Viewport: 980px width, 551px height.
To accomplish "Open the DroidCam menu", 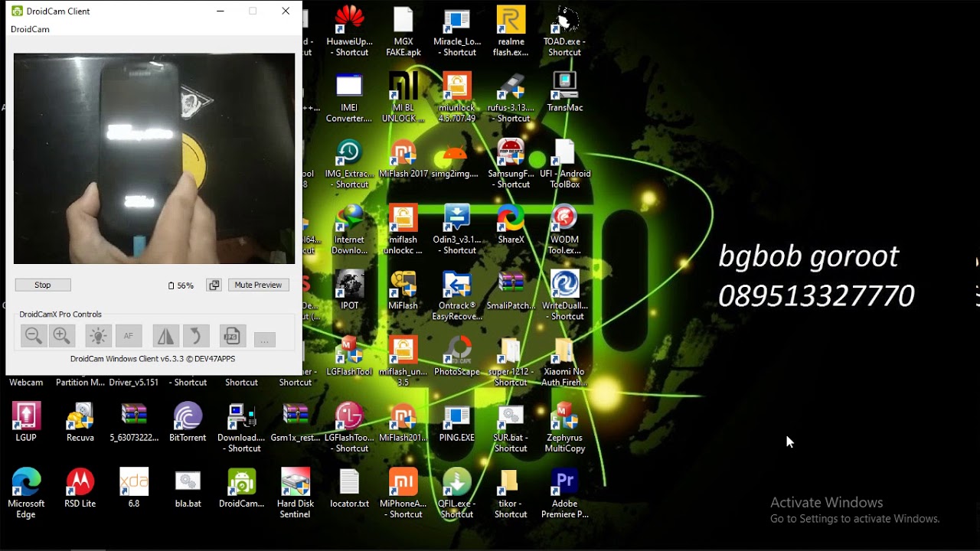I will pyautogui.click(x=30, y=29).
